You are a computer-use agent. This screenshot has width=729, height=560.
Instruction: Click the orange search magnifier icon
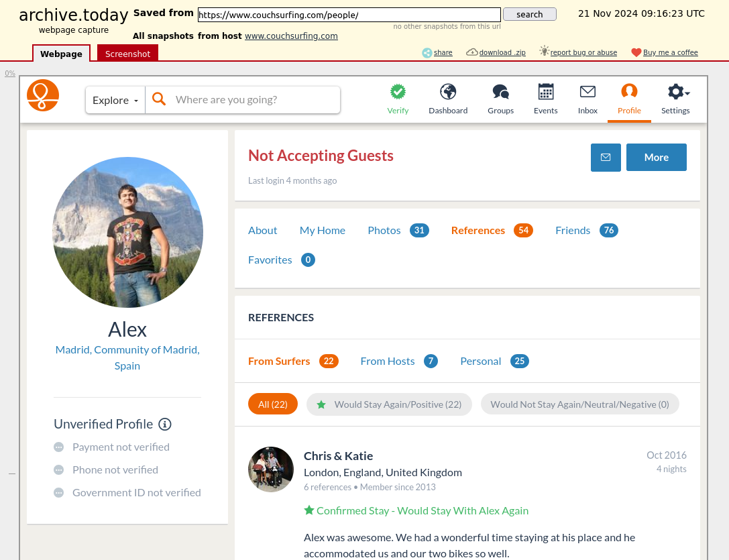[x=159, y=99]
